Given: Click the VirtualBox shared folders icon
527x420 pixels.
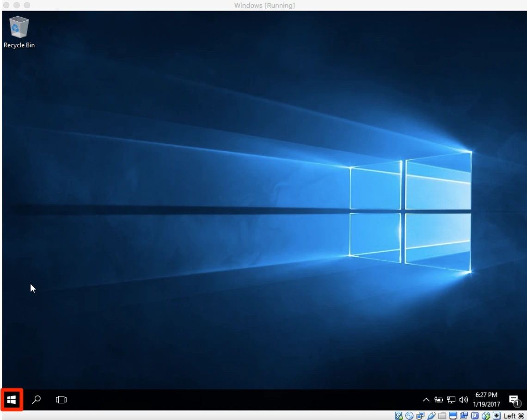Looking at the screenshot, I should point(442,416).
